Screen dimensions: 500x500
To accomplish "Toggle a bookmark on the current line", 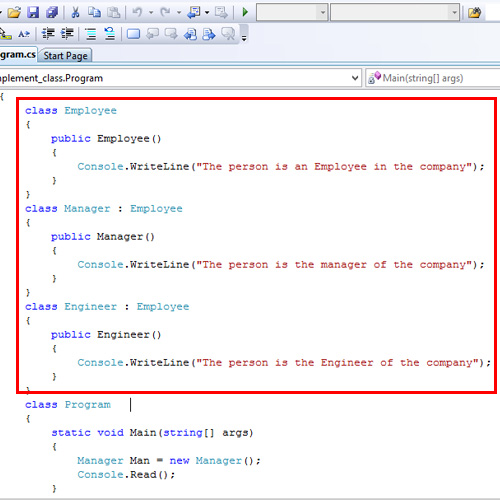I will coord(133,34).
